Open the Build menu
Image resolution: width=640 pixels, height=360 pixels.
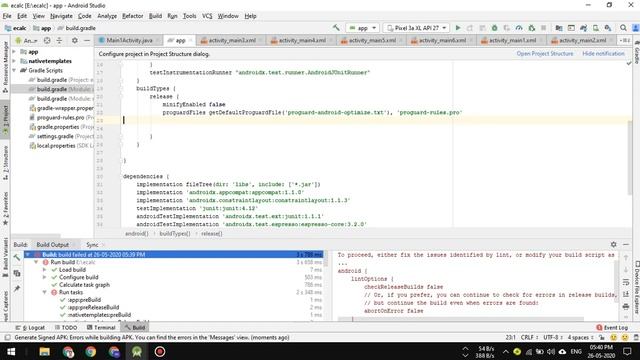pos(155,16)
